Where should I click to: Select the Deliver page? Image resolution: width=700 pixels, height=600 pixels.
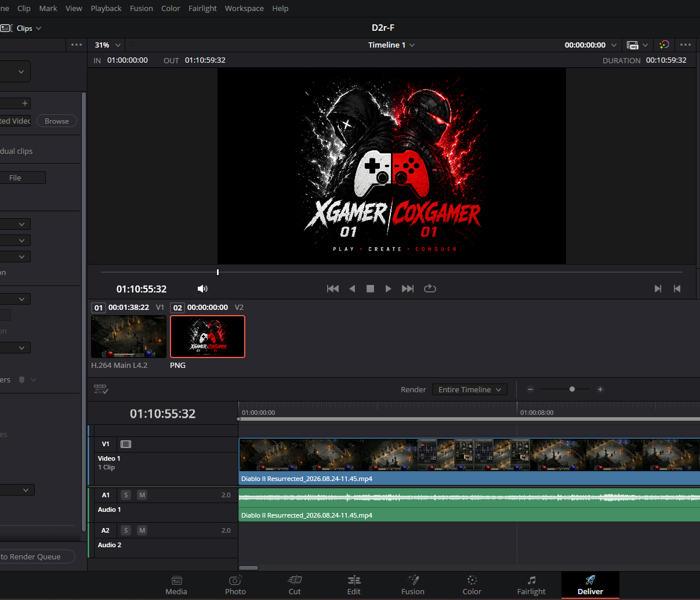coord(590,585)
